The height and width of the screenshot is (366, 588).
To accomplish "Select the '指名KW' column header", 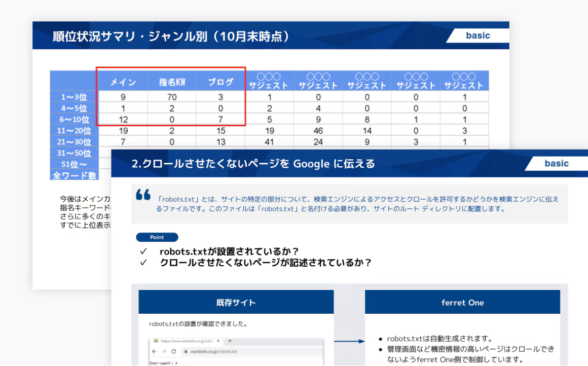I will pyautogui.click(x=173, y=82).
